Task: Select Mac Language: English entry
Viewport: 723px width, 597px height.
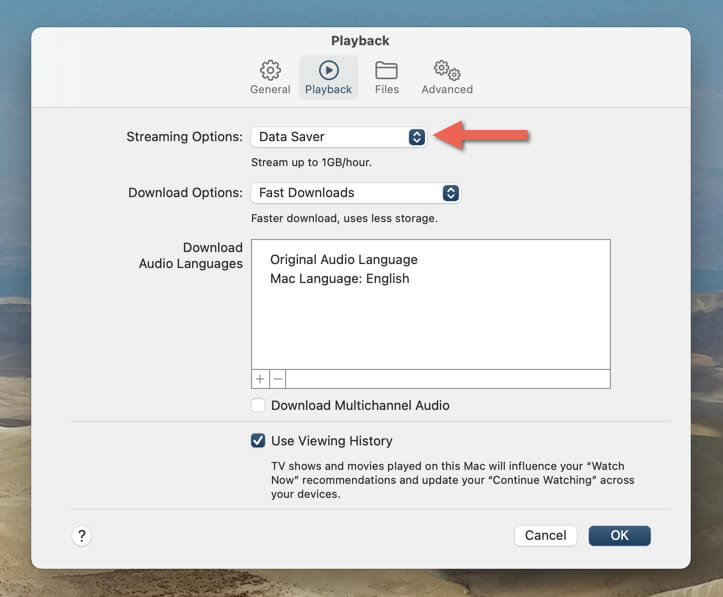Action: (340, 279)
